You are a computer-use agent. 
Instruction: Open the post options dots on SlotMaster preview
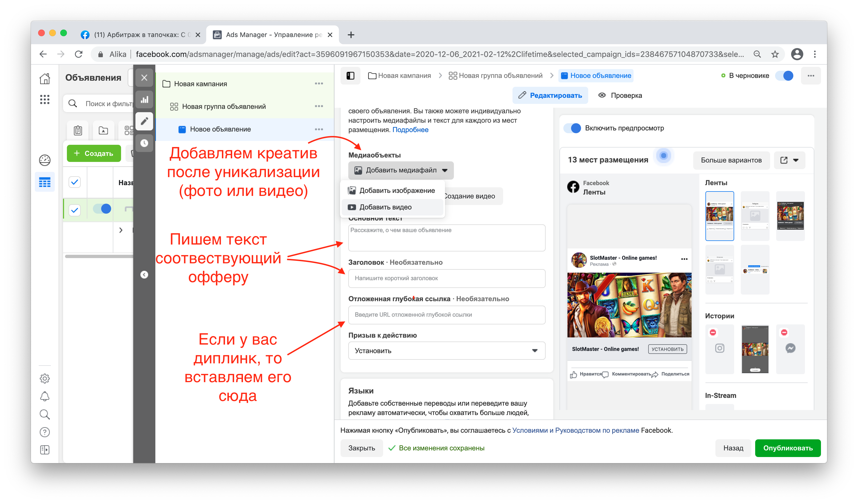684,259
